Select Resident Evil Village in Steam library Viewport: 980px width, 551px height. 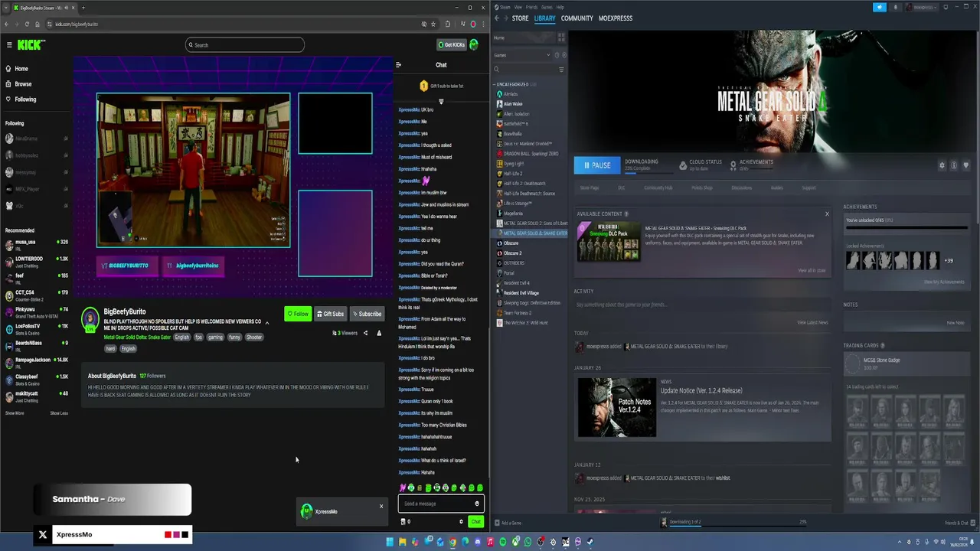click(x=521, y=293)
